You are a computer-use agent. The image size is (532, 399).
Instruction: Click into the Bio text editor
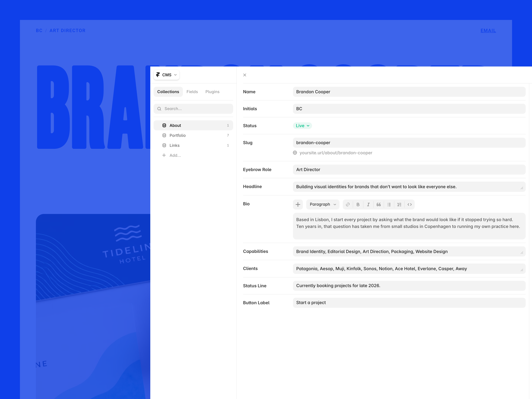409,226
